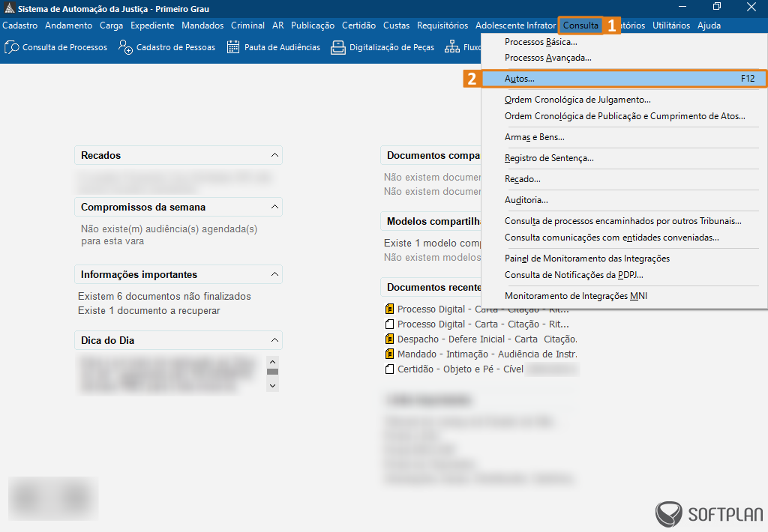Minimize the application window
Screen dimensions: 768x532
[x=682, y=6]
